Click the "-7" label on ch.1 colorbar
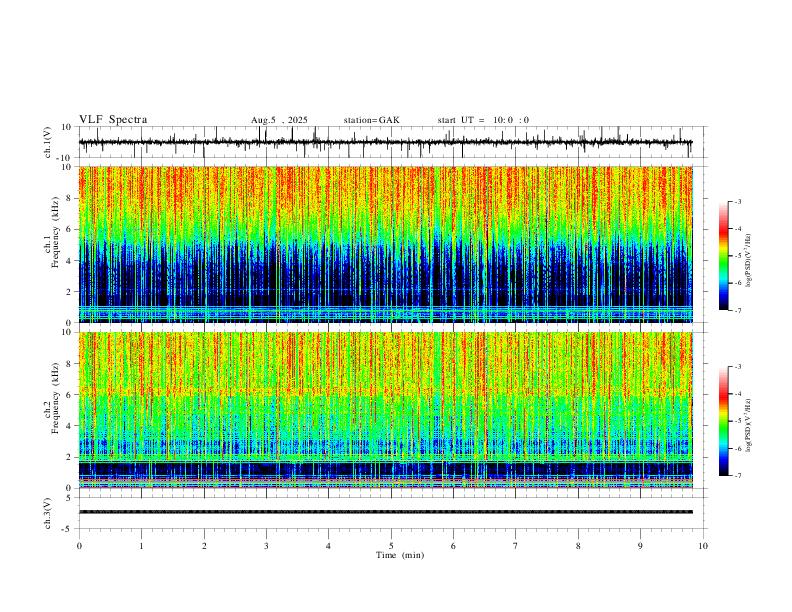The image size is (792, 612). tap(737, 310)
